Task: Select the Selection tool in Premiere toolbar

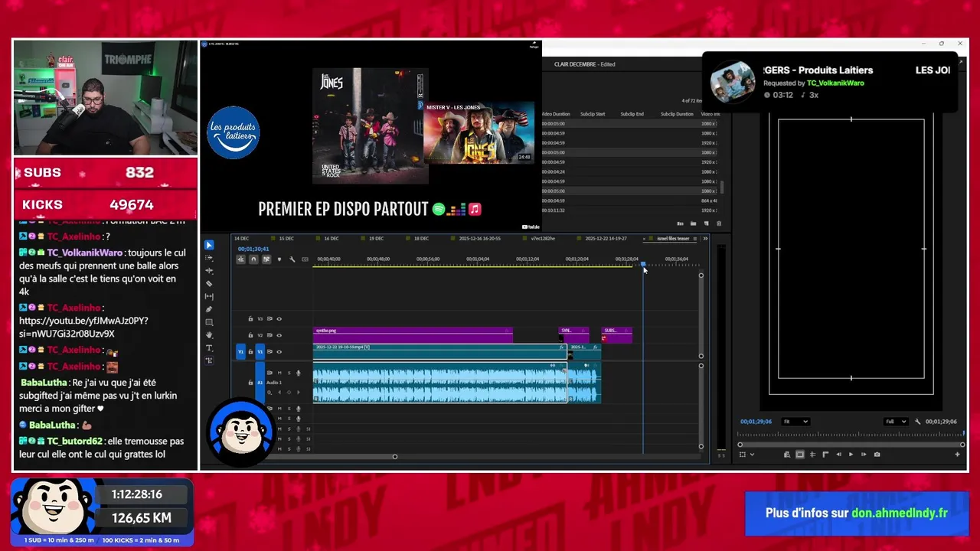Action: coord(209,245)
